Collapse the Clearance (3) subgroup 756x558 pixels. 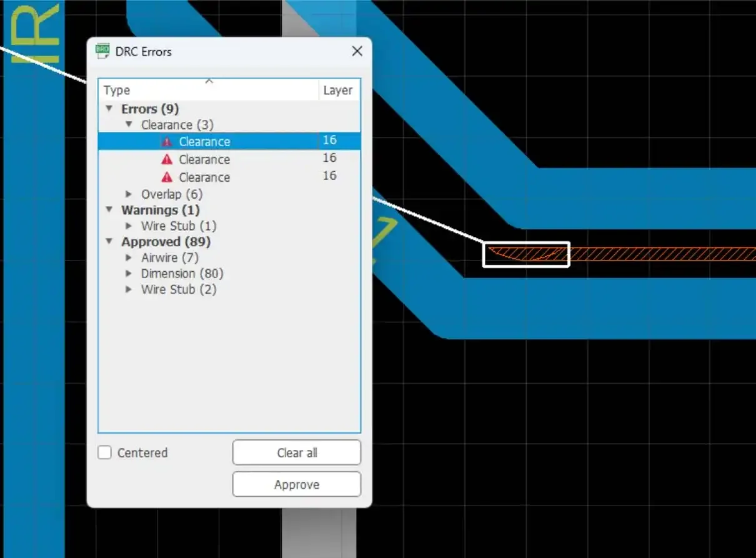click(x=129, y=125)
